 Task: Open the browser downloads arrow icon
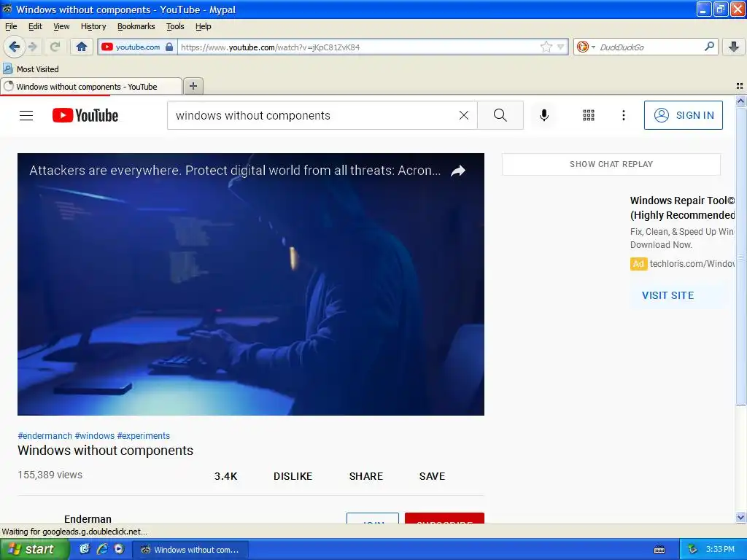click(734, 47)
